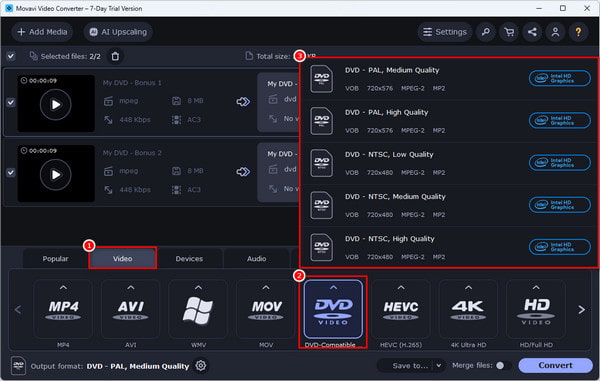Open the Save to dropdown arrow
The width and height of the screenshot is (600, 381).
click(x=439, y=366)
